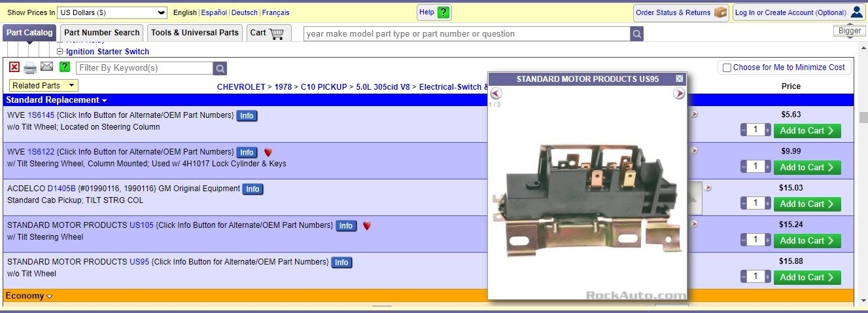The height and width of the screenshot is (313, 868).
Task: Switch language to Français
Action: point(276,12)
